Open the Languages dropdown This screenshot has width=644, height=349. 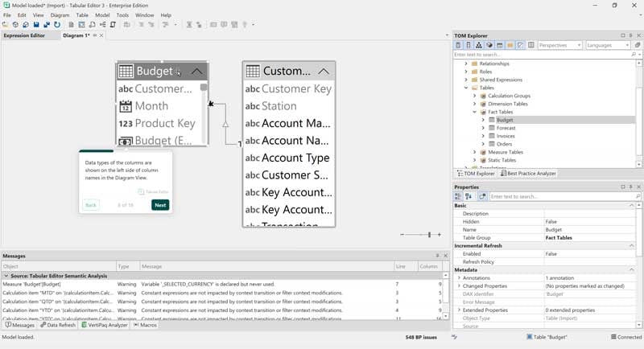click(x=608, y=45)
